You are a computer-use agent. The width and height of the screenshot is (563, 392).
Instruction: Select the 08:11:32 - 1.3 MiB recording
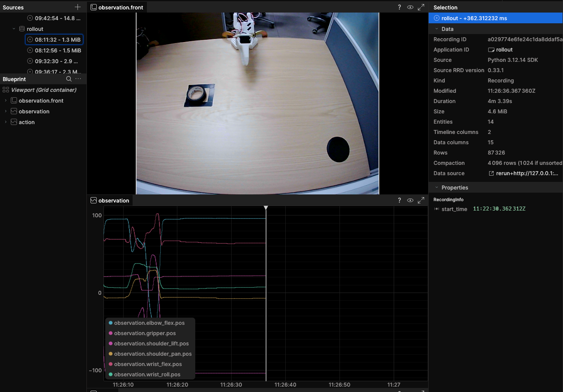pos(54,39)
